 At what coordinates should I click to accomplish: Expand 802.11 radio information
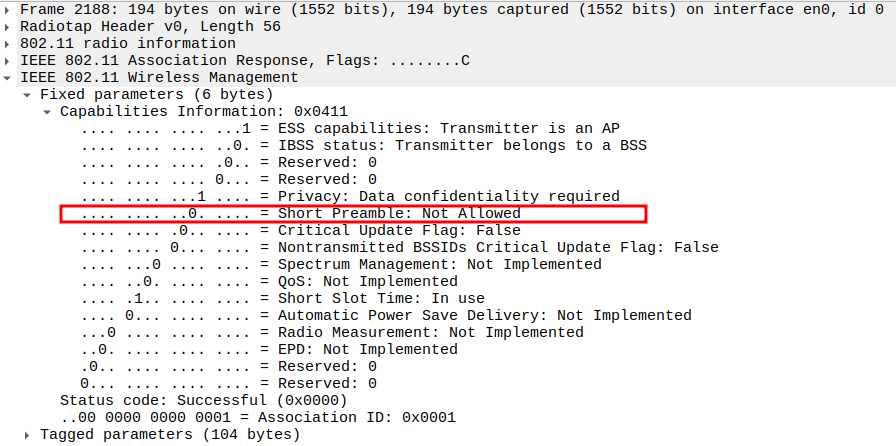[x=9, y=44]
